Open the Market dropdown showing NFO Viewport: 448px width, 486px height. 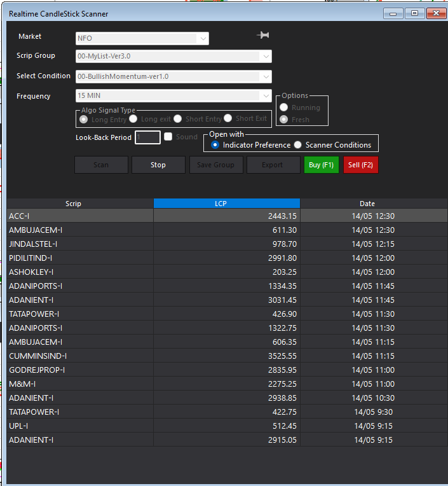142,38
